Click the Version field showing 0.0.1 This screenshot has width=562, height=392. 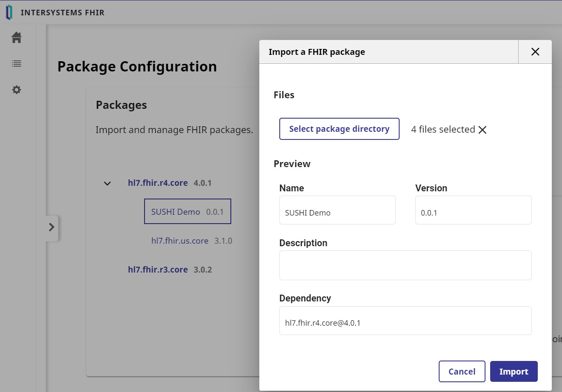pos(473,210)
